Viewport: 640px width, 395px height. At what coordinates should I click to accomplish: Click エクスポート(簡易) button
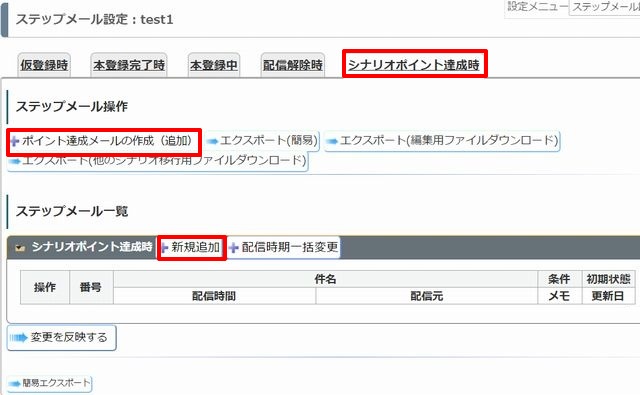(x=262, y=141)
